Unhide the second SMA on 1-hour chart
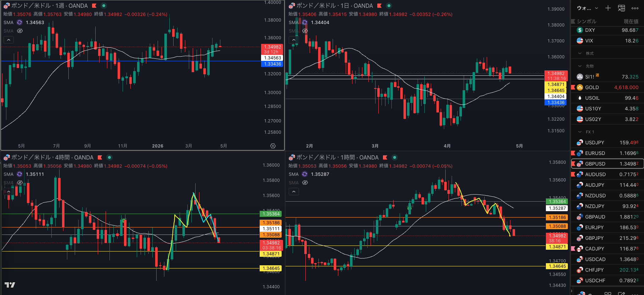The image size is (644, 295). [305, 183]
